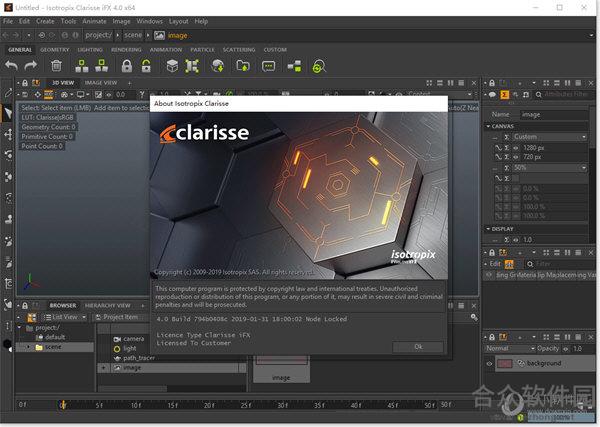600x427 pixels.
Task: Switch to the HIERARCHY VIEW tab
Action: point(108,305)
